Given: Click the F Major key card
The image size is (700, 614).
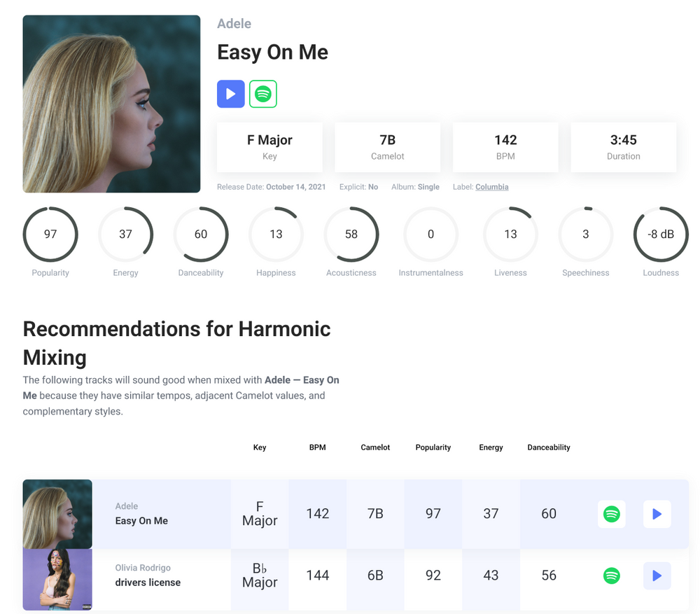Looking at the screenshot, I should [x=269, y=147].
